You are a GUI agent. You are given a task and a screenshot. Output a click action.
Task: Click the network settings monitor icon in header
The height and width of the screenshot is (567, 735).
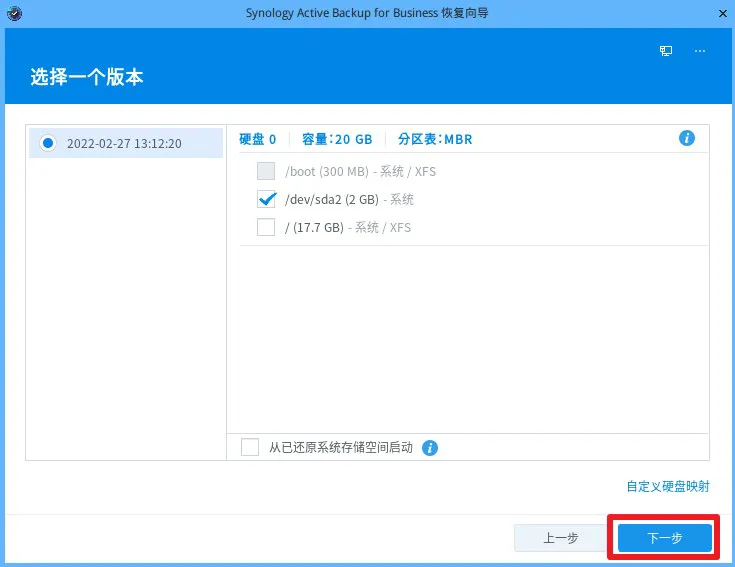click(666, 51)
